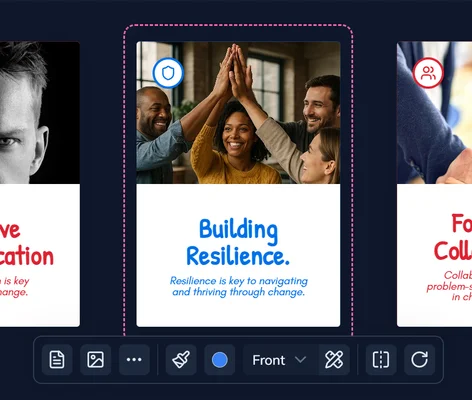Open the three-dots more options menu
This screenshot has height=400, width=472.
(134, 360)
